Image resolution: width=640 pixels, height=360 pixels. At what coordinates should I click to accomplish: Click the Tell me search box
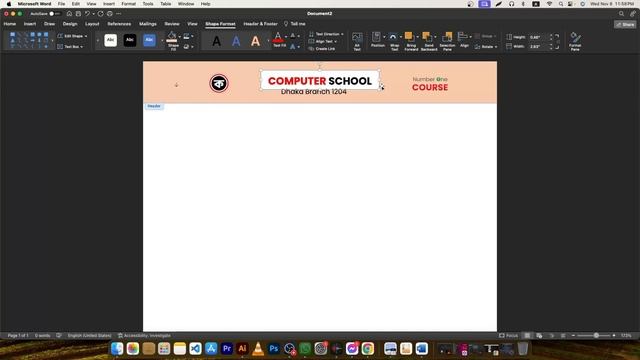tap(295, 24)
